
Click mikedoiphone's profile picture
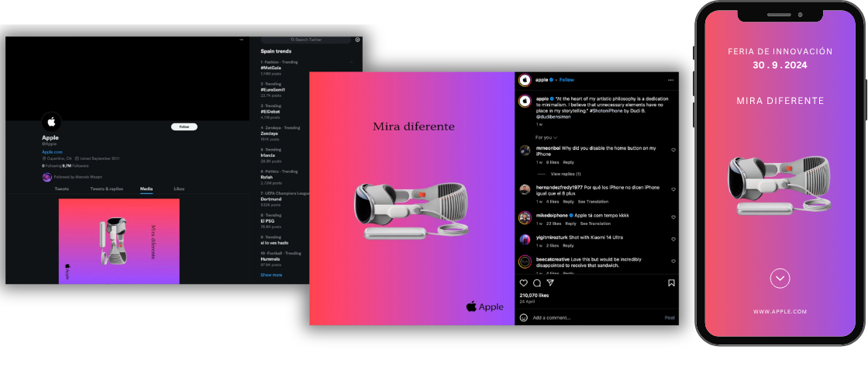coord(525,217)
